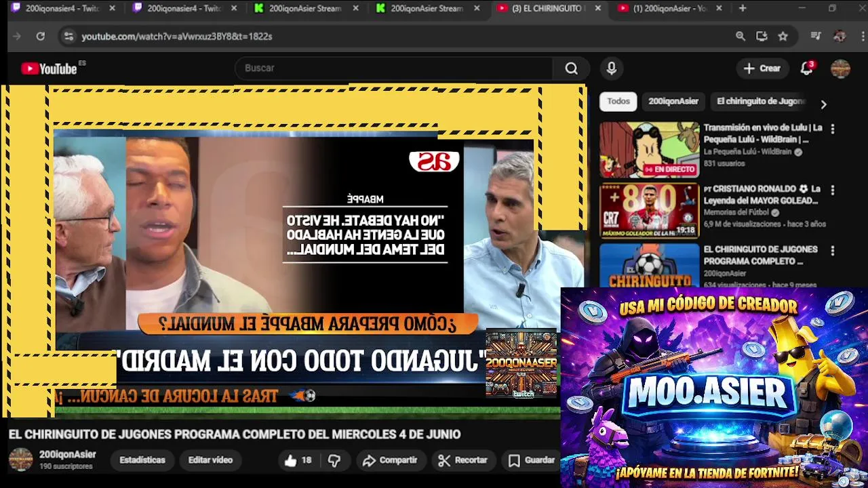Click 'Transmisión en vivo de Lulu' video title
The height and width of the screenshot is (488, 868).
coord(762,134)
